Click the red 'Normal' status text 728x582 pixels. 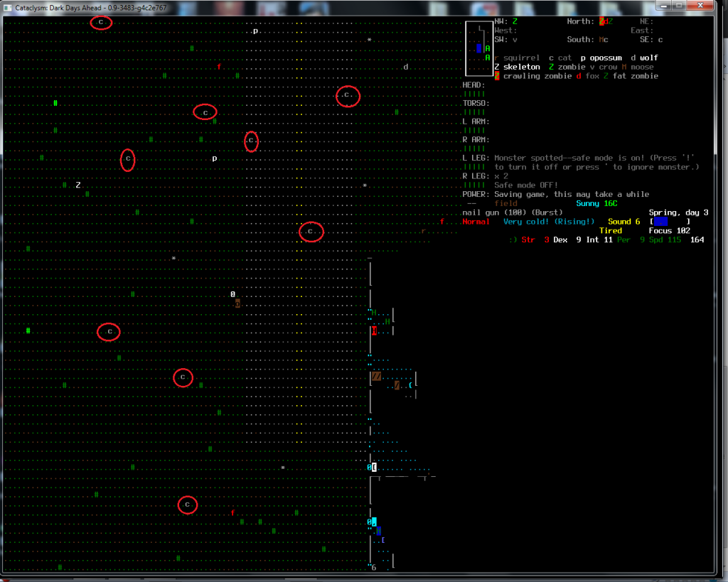coord(476,222)
